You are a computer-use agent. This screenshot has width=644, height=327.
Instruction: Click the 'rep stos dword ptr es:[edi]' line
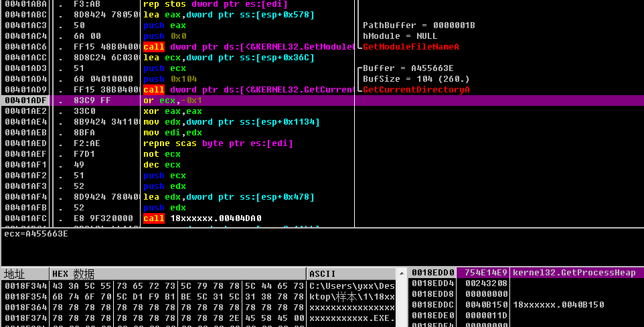tap(215, 5)
